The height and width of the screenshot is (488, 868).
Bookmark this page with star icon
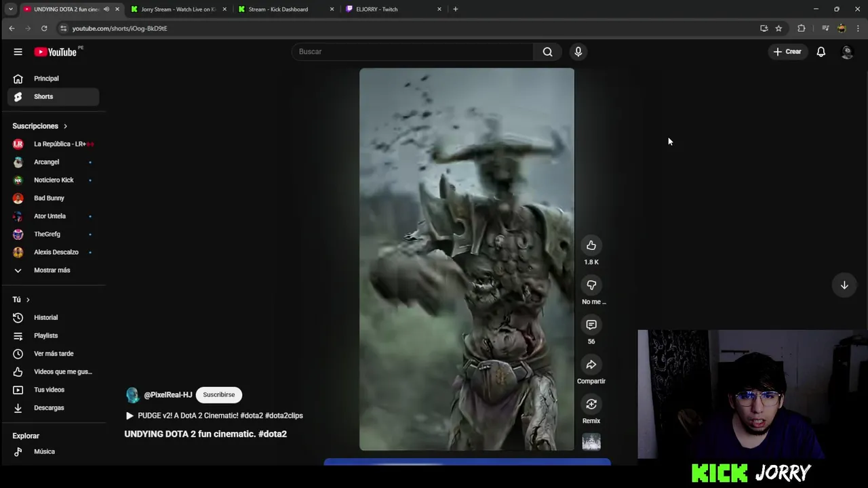[x=778, y=28]
